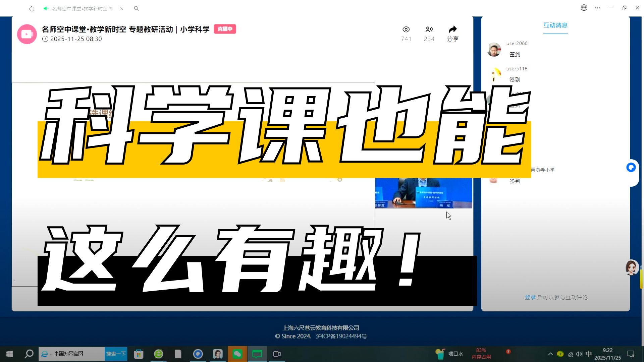Mute the tab via speaker icon
Image resolution: width=644 pixels, height=362 pixels.
(x=46, y=8)
